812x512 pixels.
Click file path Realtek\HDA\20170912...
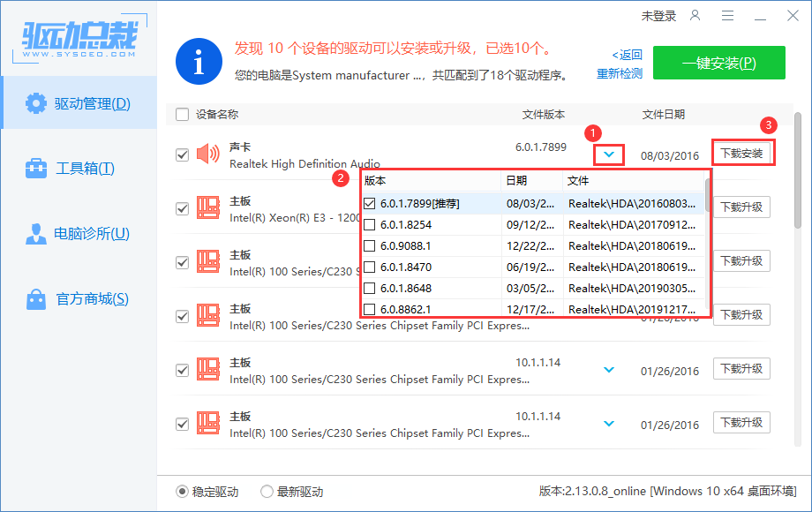tap(632, 225)
